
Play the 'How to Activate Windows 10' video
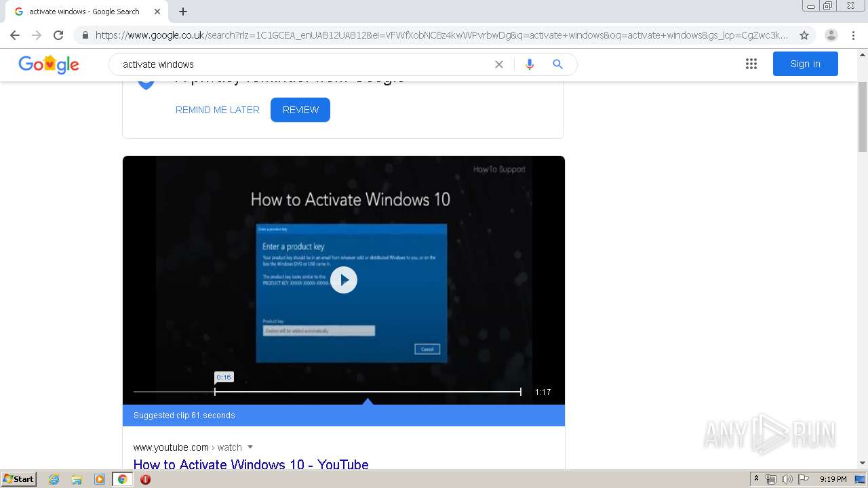point(344,280)
